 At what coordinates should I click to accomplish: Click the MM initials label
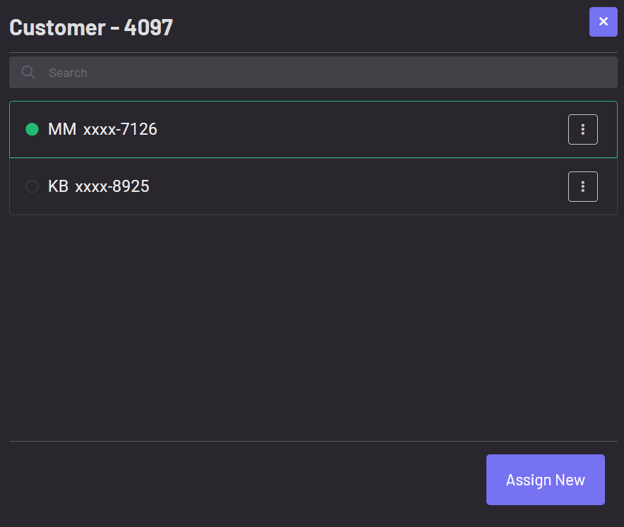pos(61,129)
